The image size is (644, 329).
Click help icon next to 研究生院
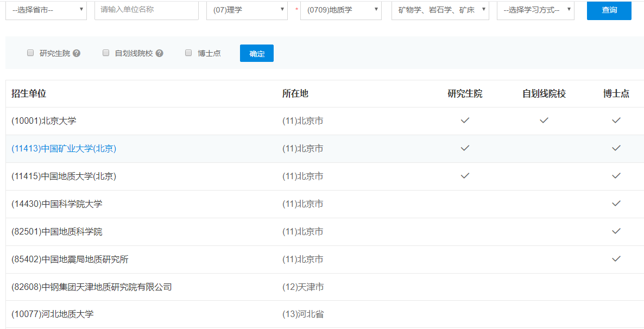(x=77, y=53)
